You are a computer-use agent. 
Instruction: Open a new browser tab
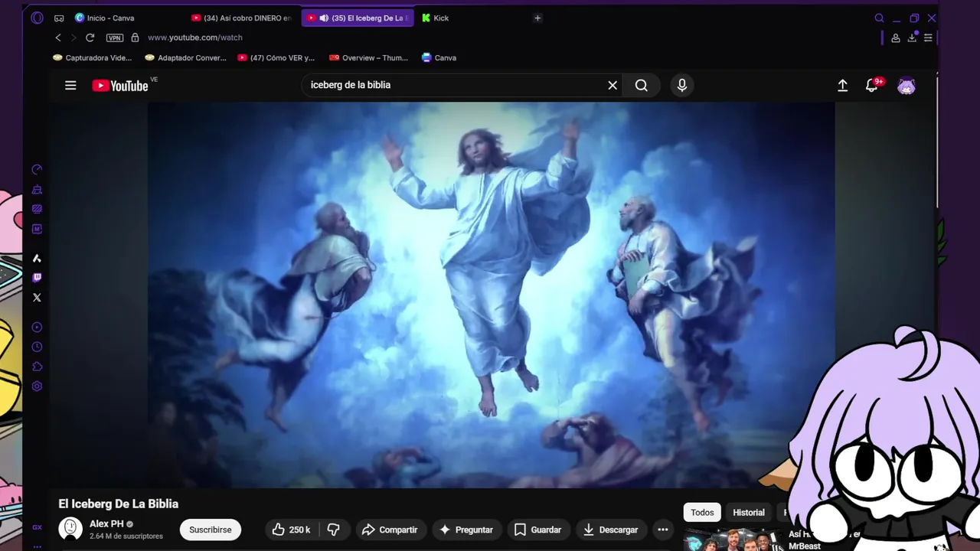point(537,18)
